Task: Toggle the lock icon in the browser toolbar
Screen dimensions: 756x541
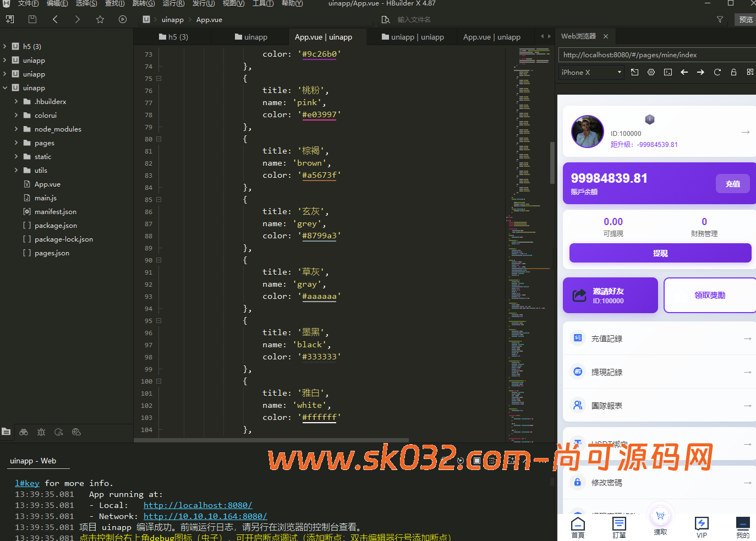Action: coord(733,72)
